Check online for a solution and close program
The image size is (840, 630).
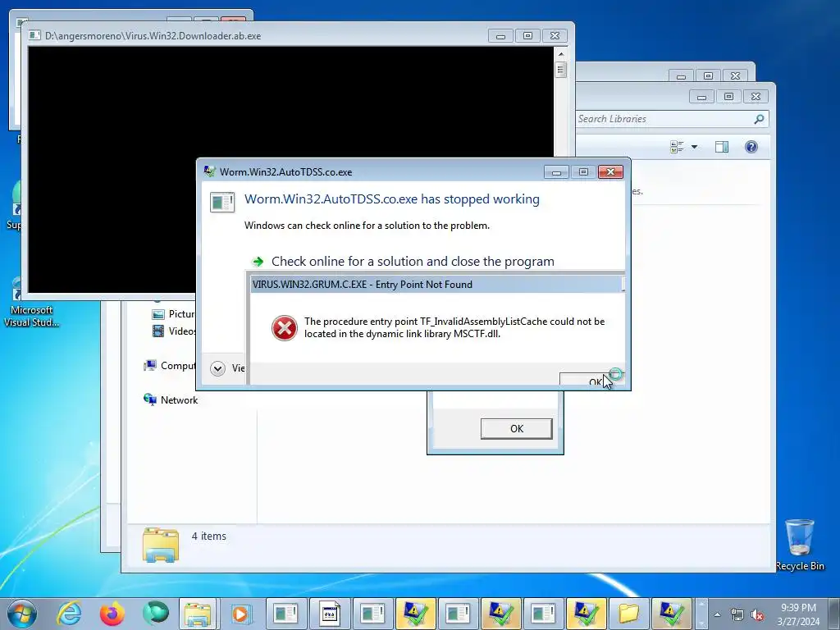coord(413,262)
